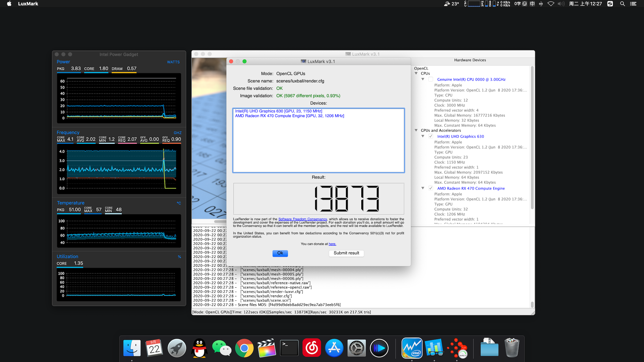Open blue play-button media player in dock
This screenshot has height=362, width=644.
379,348
